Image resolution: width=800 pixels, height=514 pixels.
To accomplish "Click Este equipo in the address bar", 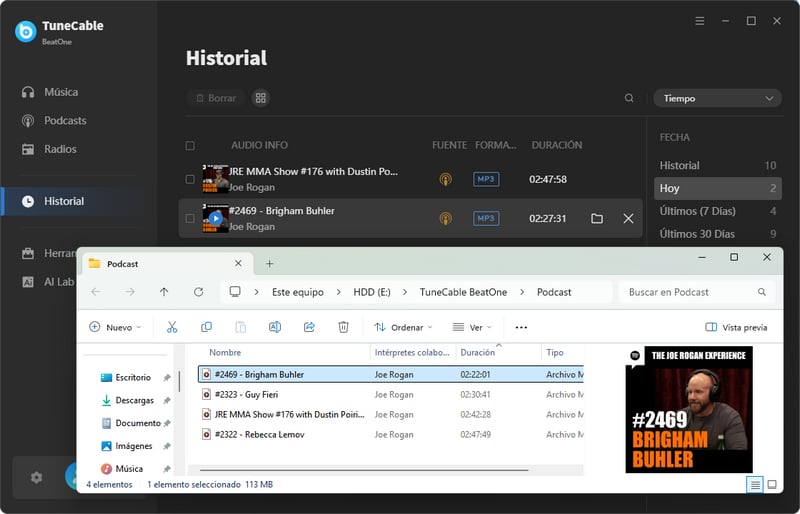I will coord(297,292).
